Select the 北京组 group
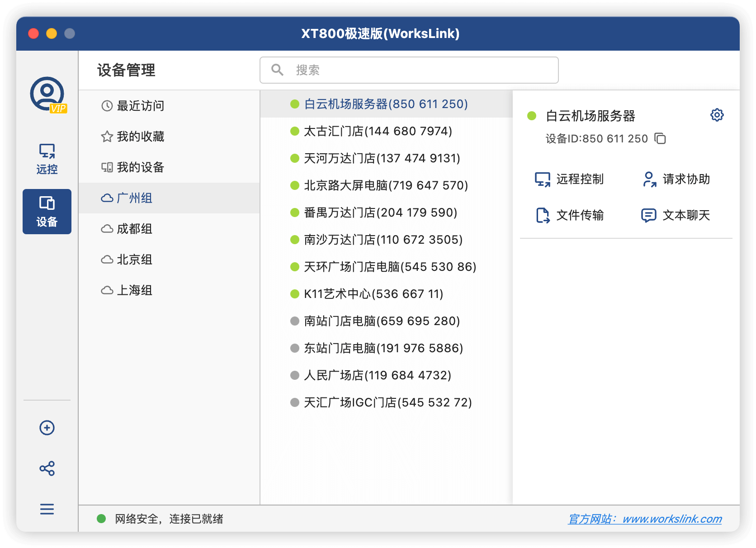Viewport: 756px width, 548px height. [x=169, y=260]
